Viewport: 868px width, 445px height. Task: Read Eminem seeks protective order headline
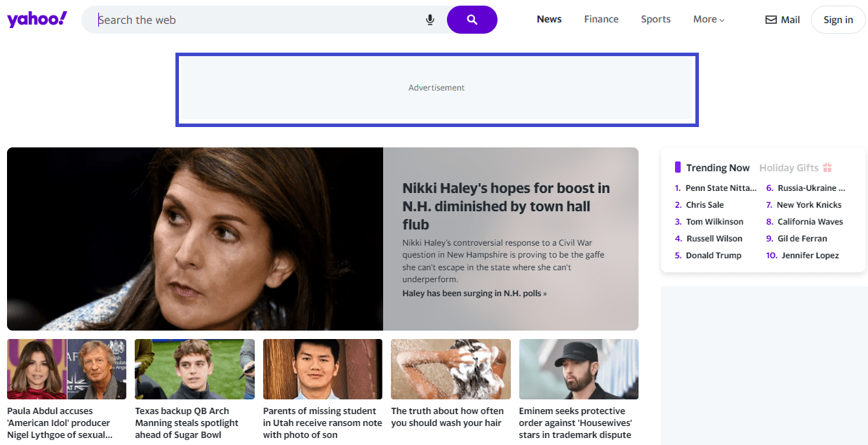575,423
